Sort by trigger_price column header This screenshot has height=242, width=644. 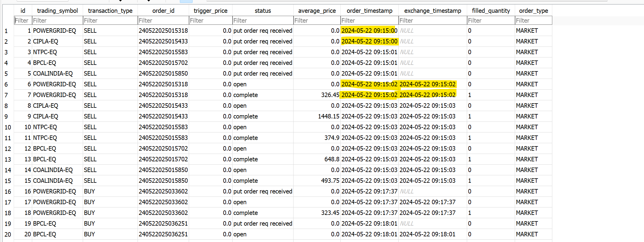[210, 11]
